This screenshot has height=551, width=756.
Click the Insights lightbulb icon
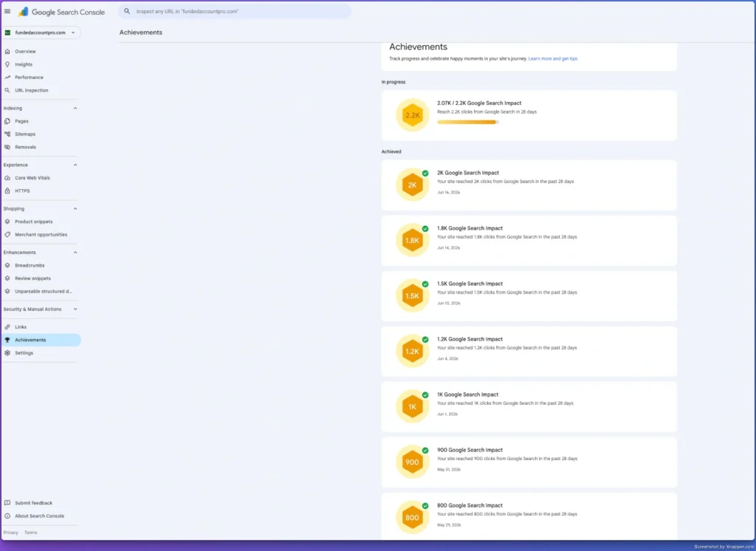(7, 64)
